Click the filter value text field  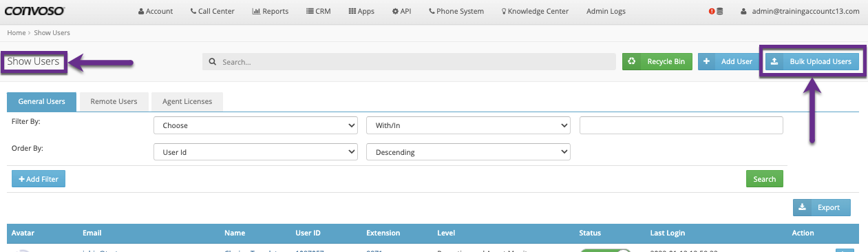click(x=681, y=125)
